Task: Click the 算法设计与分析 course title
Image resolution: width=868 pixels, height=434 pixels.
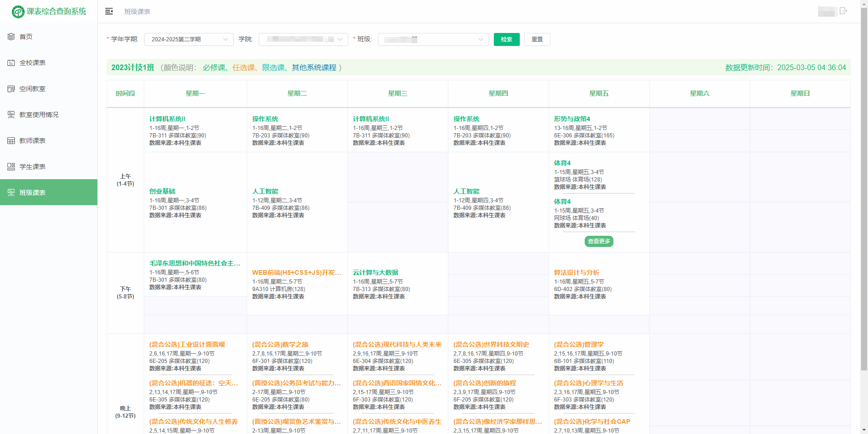Action: [x=577, y=272]
